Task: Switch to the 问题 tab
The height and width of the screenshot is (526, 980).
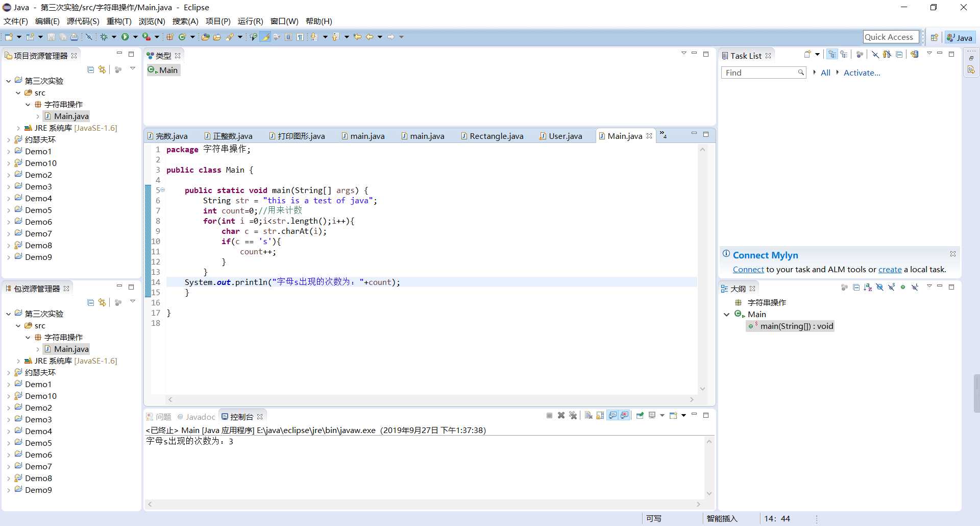Action: pyautogui.click(x=159, y=417)
